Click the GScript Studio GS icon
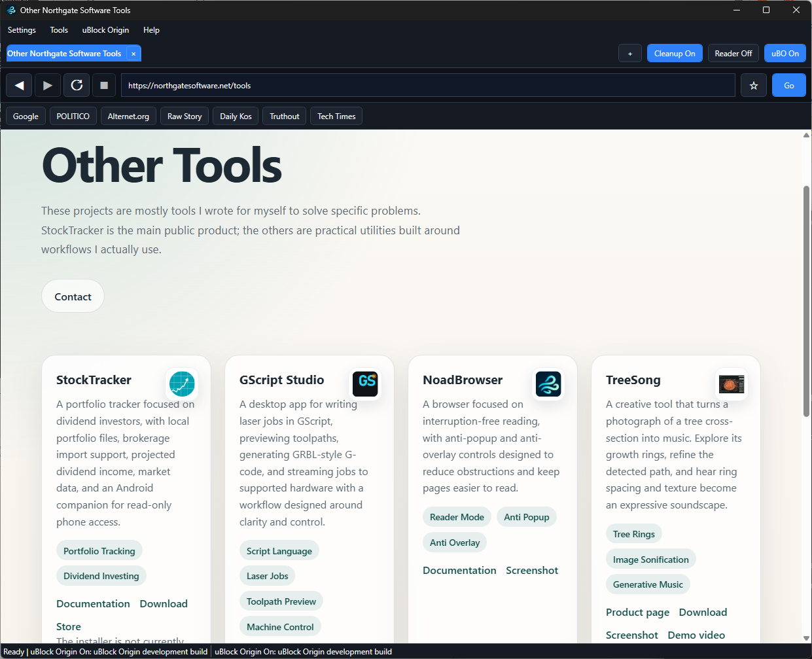This screenshot has width=812, height=659. tap(365, 383)
